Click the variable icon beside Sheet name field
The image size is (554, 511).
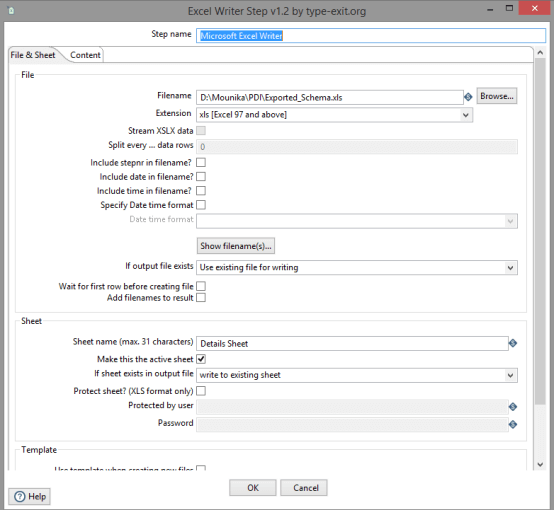click(513, 343)
